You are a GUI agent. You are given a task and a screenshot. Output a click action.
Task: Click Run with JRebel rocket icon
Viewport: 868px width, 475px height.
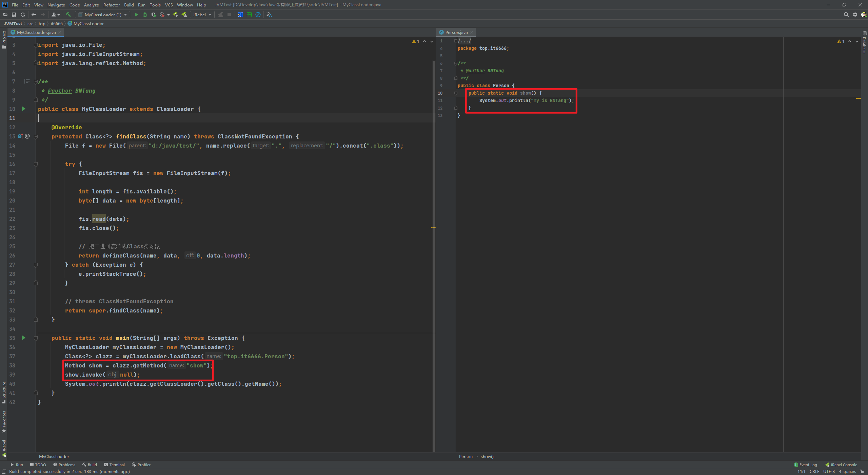coord(175,15)
